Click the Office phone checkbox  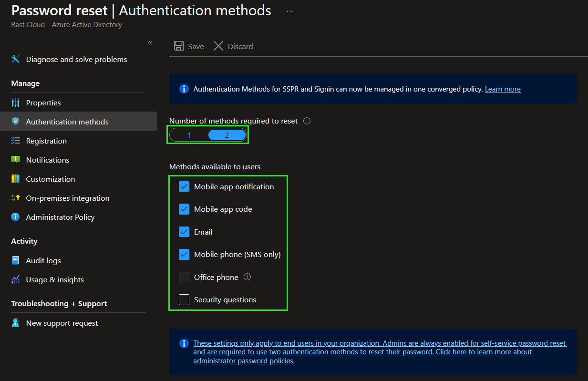pyautogui.click(x=184, y=277)
